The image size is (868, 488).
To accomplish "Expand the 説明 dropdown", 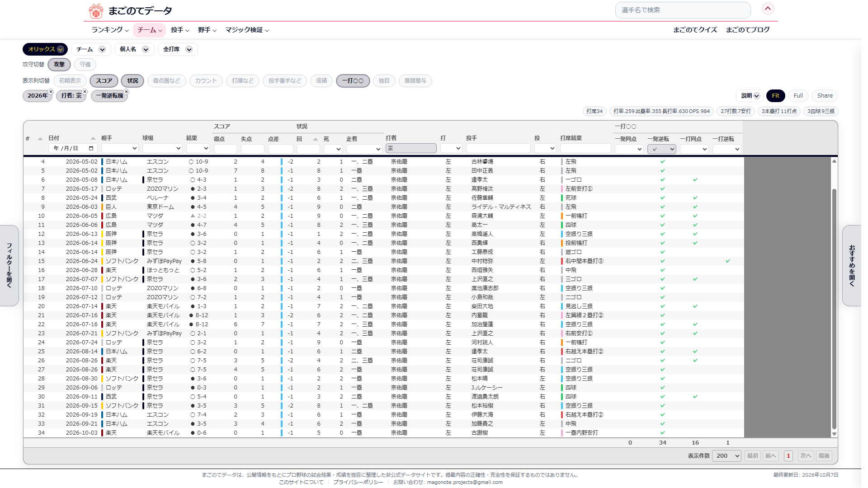I will pos(750,96).
